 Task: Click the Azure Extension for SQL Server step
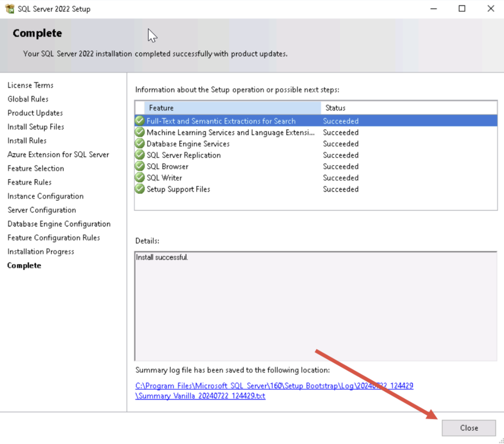(58, 154)
